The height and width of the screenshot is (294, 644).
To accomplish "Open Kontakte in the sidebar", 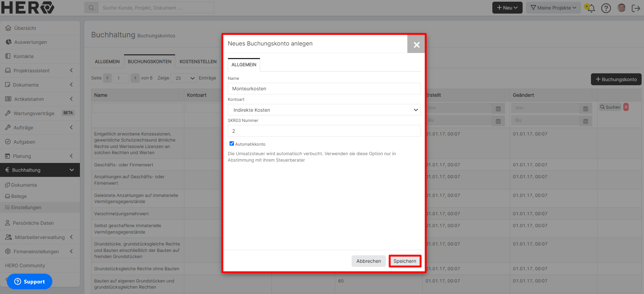I will pos(40,56).
